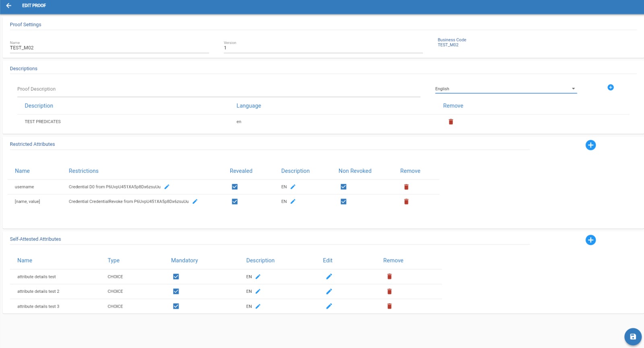Delete attribute details test 2 row

389,291
